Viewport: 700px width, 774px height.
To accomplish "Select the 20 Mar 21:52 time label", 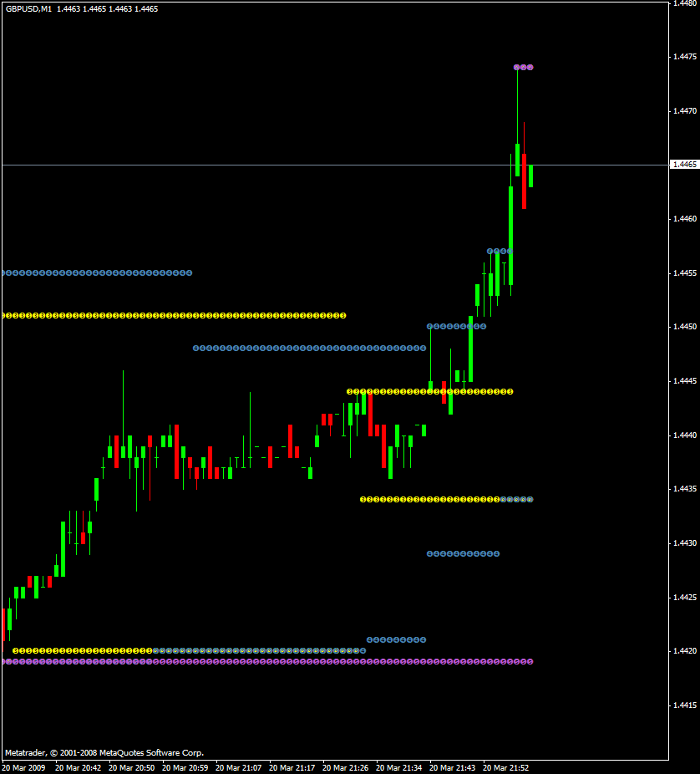I will coord(505,768).
